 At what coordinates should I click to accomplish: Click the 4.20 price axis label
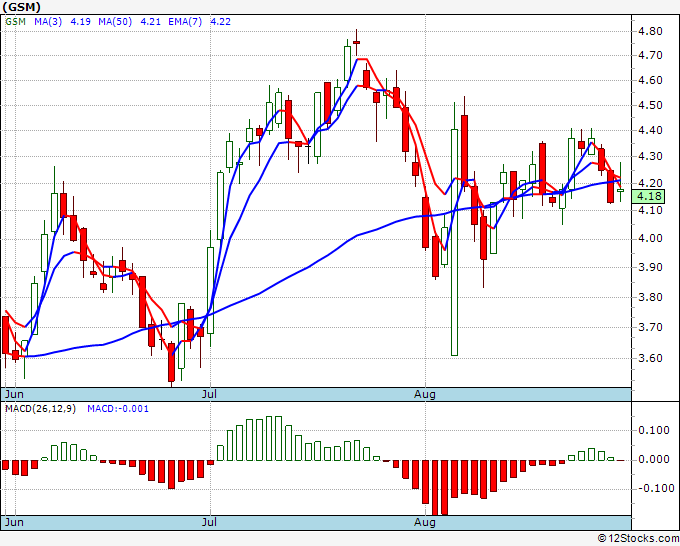pos(650,183)
